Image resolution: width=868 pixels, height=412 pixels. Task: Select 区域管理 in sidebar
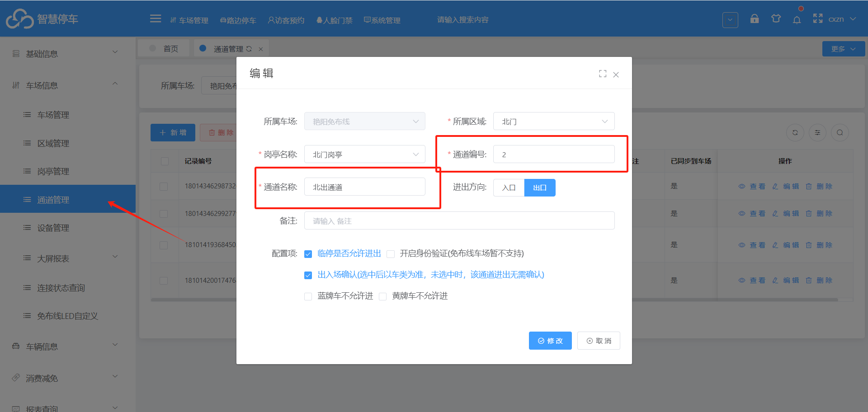pyautogui.click(x=68, y=143)
